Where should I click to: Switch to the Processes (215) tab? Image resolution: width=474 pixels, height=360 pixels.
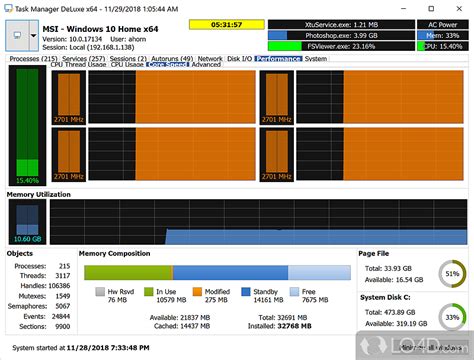coord(33,59)
